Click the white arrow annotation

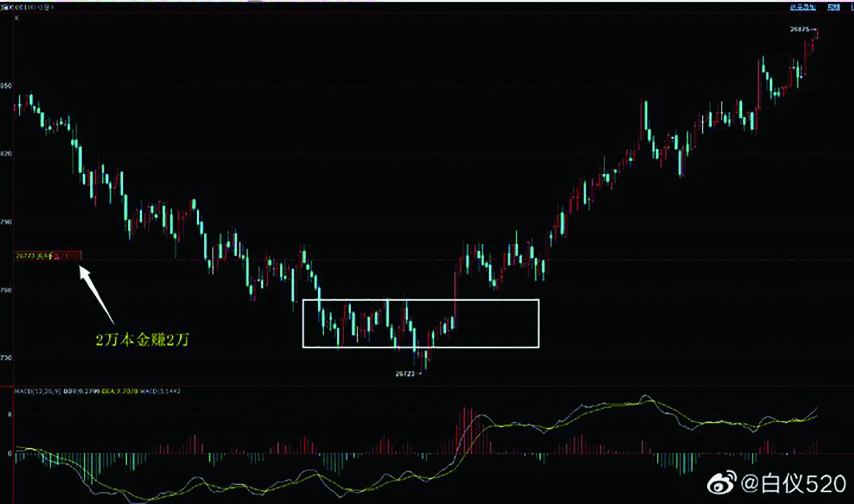96,294
